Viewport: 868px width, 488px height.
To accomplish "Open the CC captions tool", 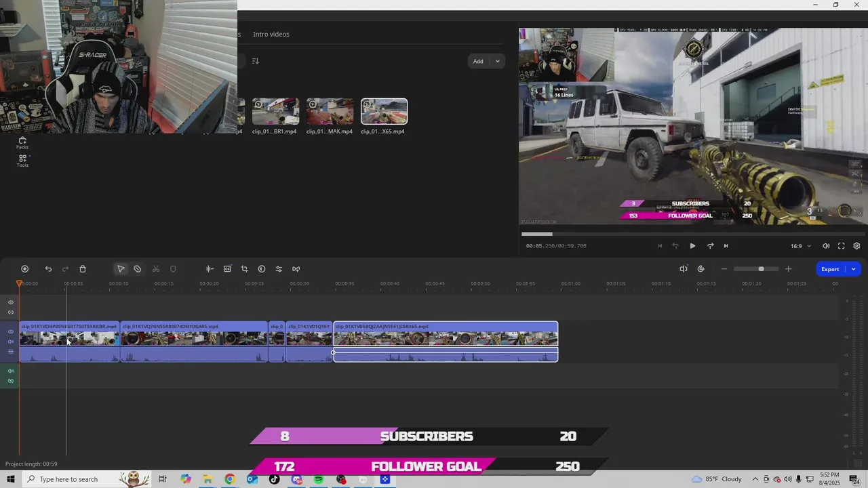I will (x=227, y=269).
